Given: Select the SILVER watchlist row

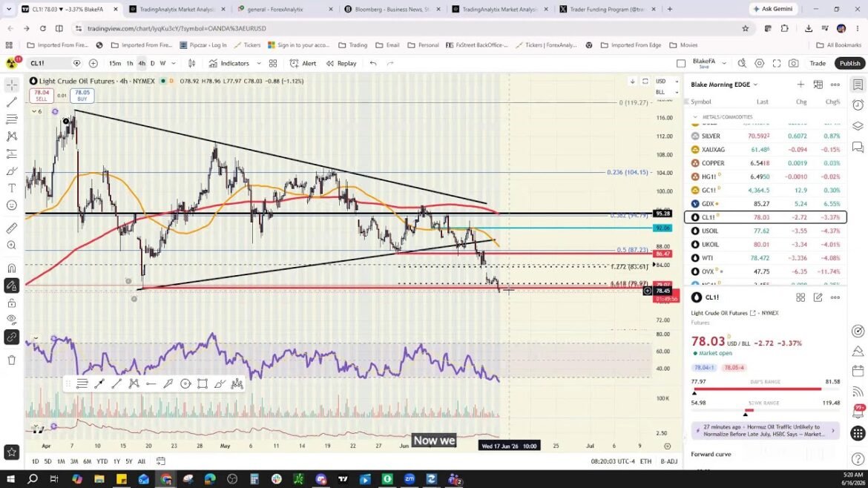Looking at the screenshot, I should tap(766, 136).
